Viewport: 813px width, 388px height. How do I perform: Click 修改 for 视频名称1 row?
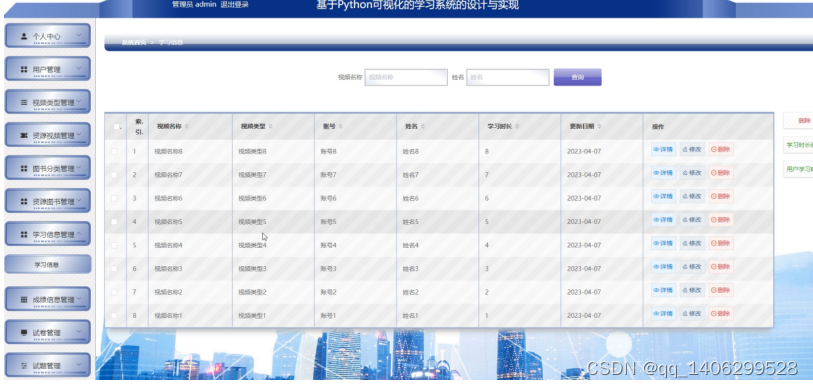(x=692, y=313)
